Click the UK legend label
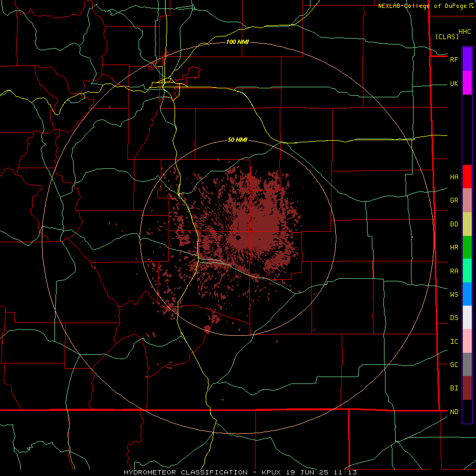 coord(454,83)
